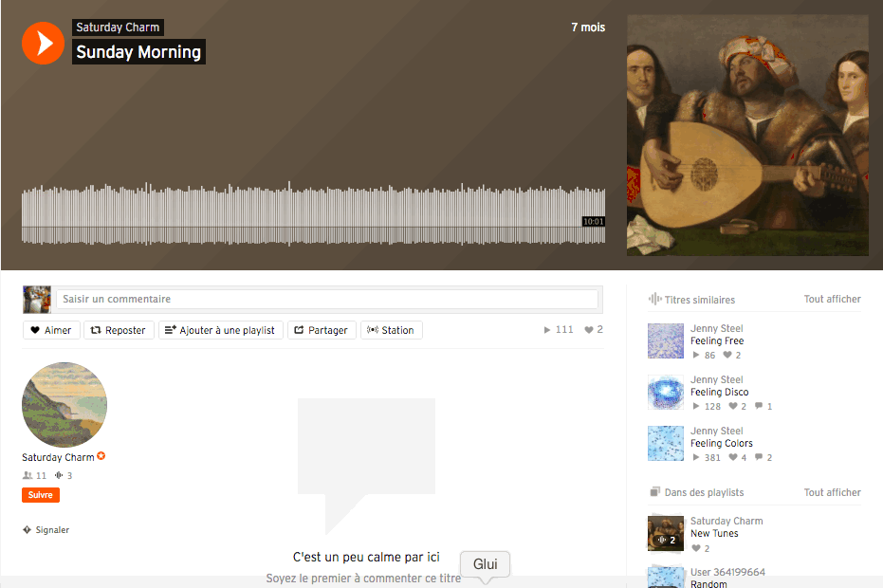
Task: Open the Feeling Free track thumbnail
Action: tap(665, 341)
